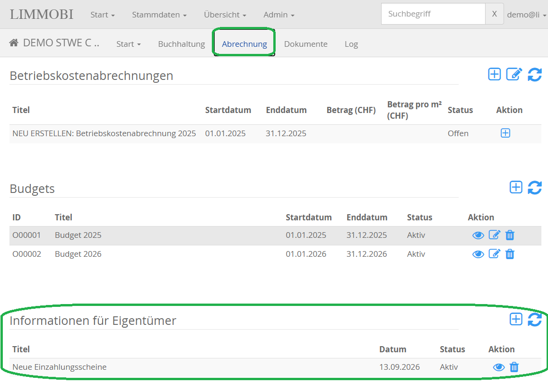Delete Neue Einzahlungsscheine entry
Screen dimensions: 548x392
pos(514,367)
